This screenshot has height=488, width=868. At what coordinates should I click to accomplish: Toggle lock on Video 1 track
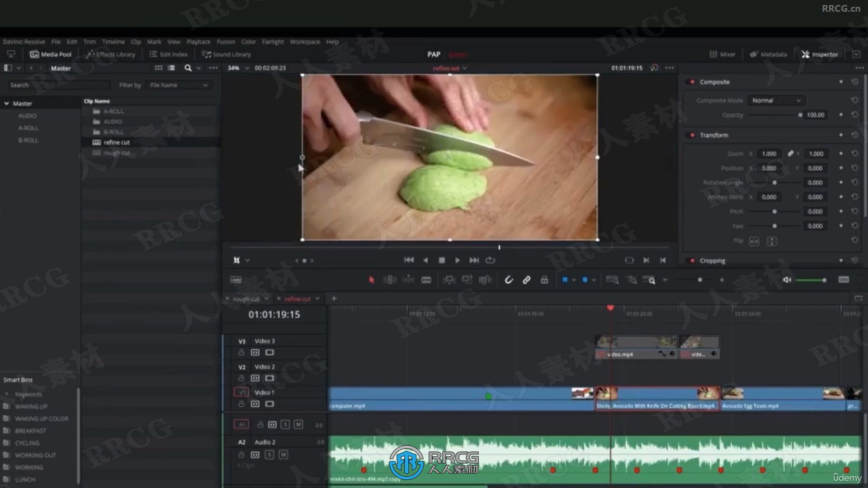[x=241, y=404]
